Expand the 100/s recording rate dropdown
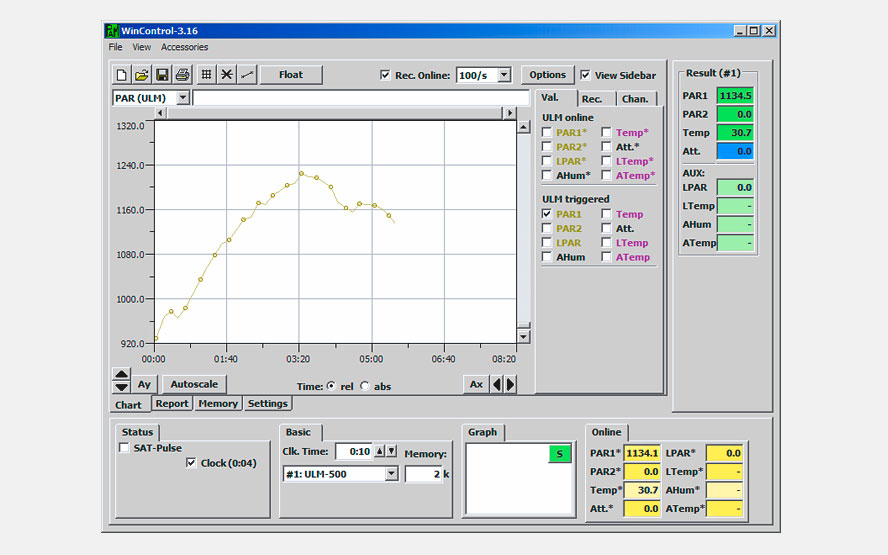 504,75
